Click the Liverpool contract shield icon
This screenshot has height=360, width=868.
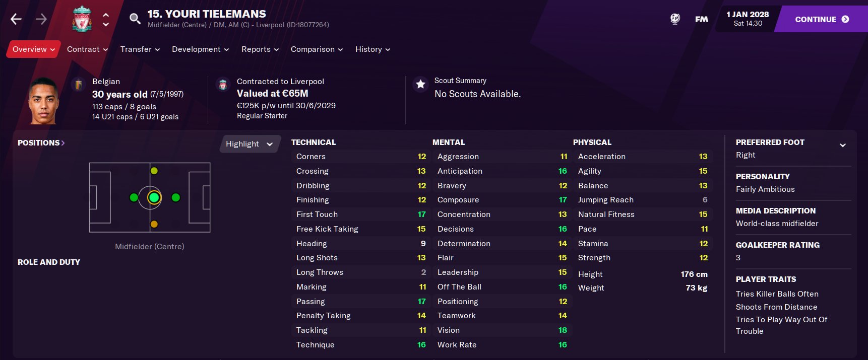[x=224, y=84]
